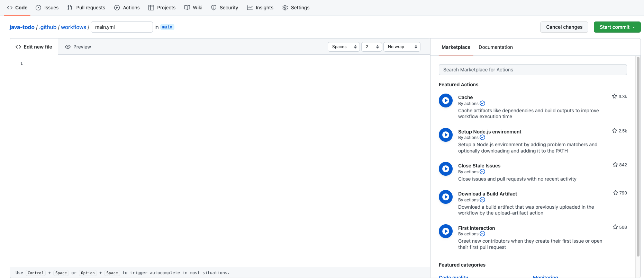The image size is (644, 278).
Task: Navigate to the workflows folder link
Action: pos(74,27)
